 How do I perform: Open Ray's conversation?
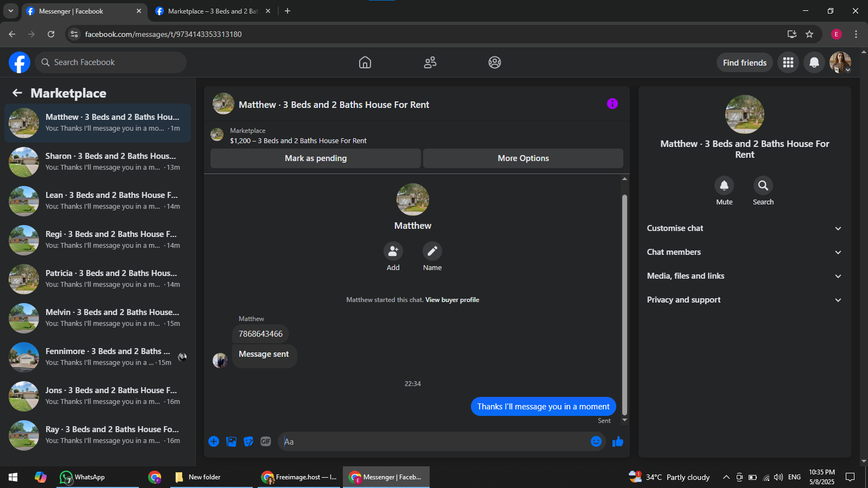(98, 435)
